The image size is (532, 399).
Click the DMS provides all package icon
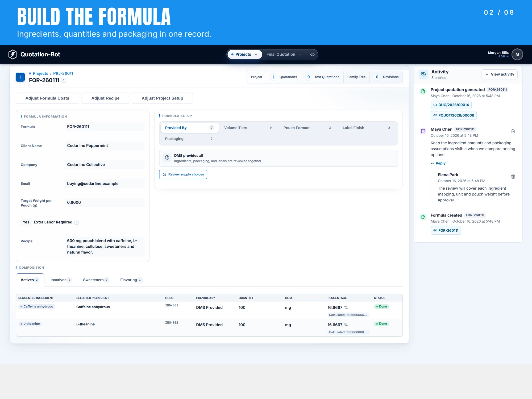(167, 157)
